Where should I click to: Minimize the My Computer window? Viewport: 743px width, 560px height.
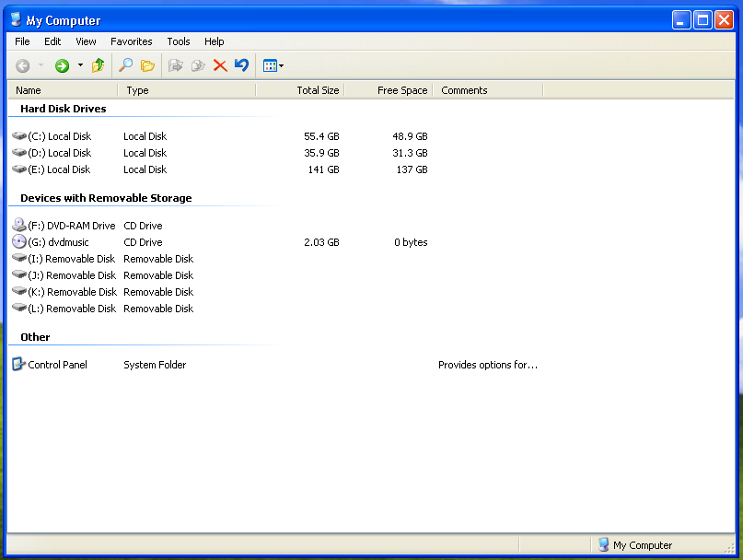(x=681, y=20)
